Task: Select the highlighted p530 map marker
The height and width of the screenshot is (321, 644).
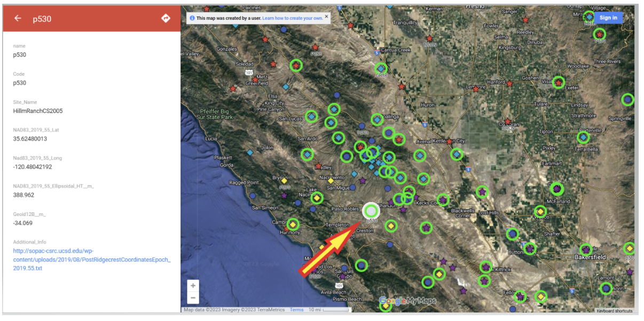Action: (x=371, y=211)
